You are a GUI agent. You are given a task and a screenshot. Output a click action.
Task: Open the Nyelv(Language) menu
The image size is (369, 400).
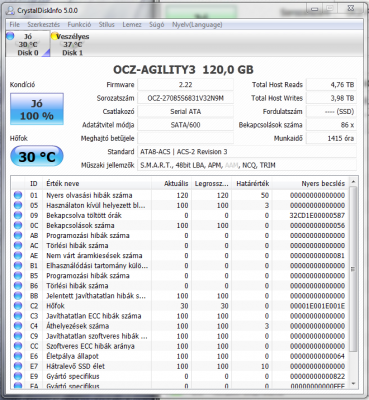pos(197,25)
